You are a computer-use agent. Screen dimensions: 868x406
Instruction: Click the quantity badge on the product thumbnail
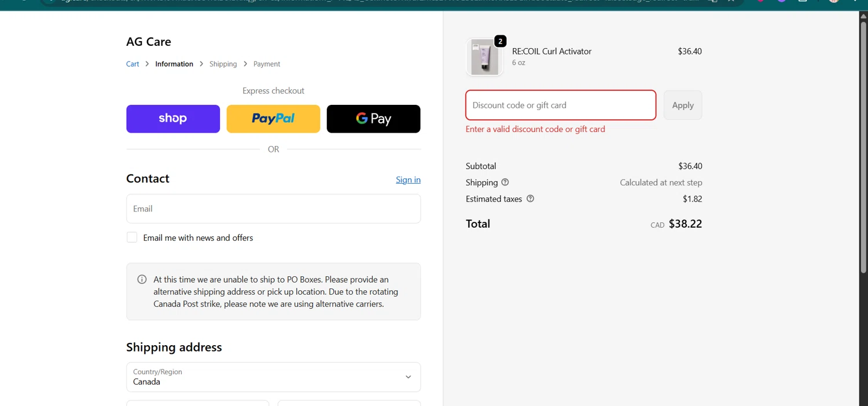point(501,41)
